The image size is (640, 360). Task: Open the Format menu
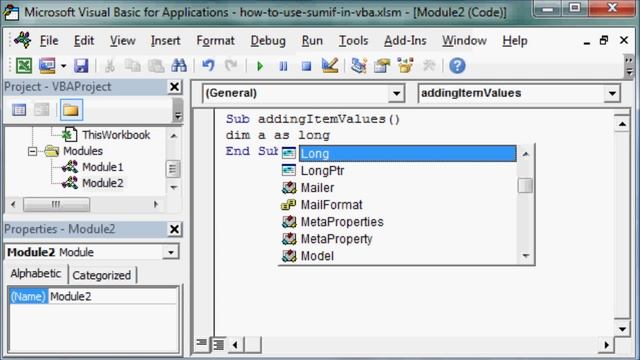tap(215, 40)
